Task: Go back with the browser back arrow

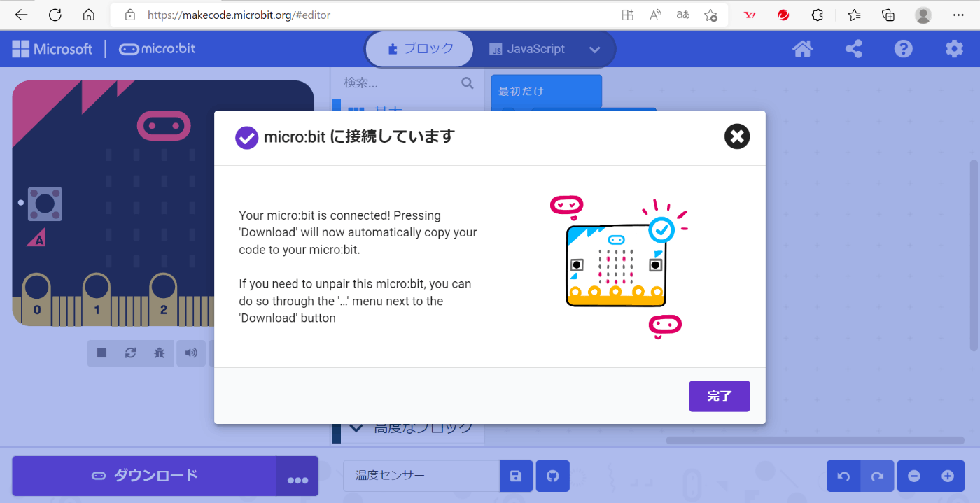Action: pos(22,15)
